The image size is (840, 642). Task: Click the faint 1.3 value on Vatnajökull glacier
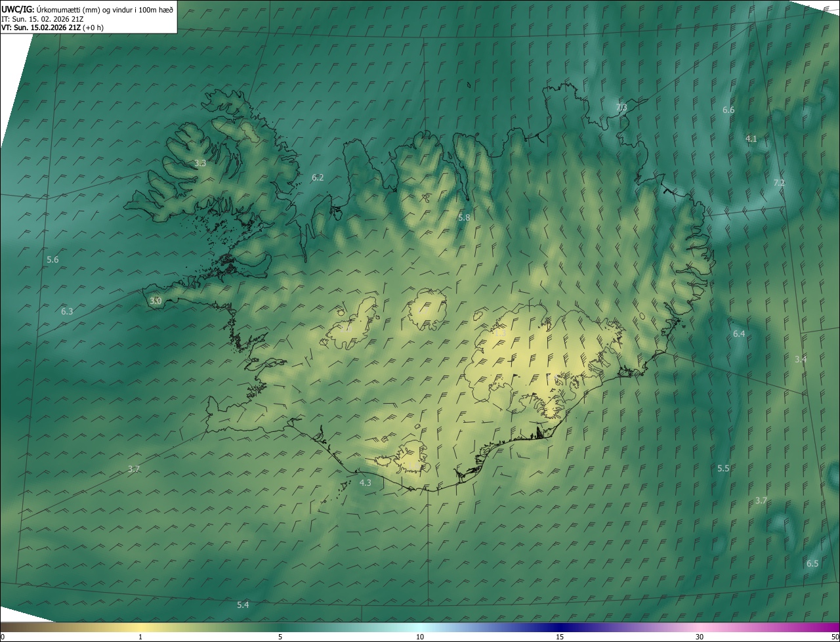500,333
